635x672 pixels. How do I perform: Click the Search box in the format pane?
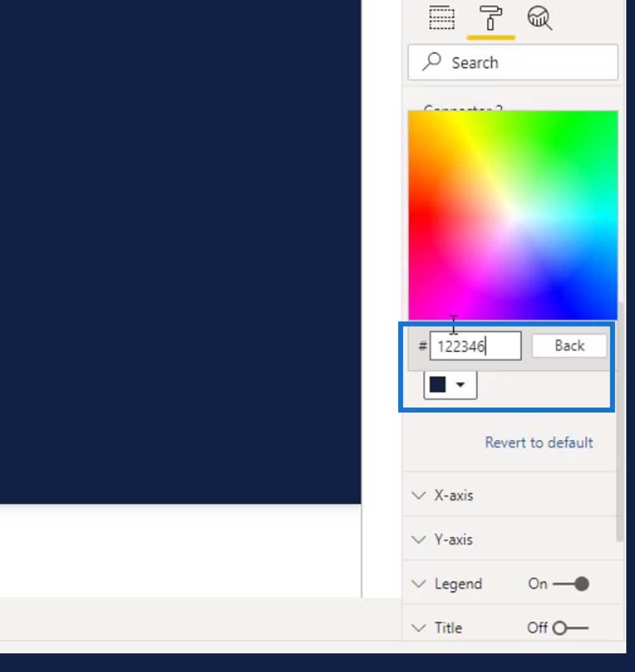[x=513, y=63]
